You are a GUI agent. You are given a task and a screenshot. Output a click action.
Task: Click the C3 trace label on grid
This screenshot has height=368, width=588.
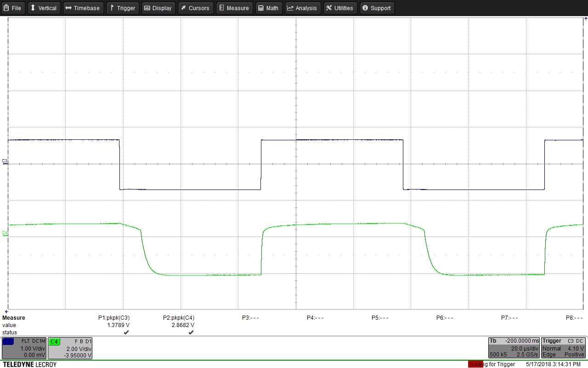pyautogui.click(x=5, y=161)
